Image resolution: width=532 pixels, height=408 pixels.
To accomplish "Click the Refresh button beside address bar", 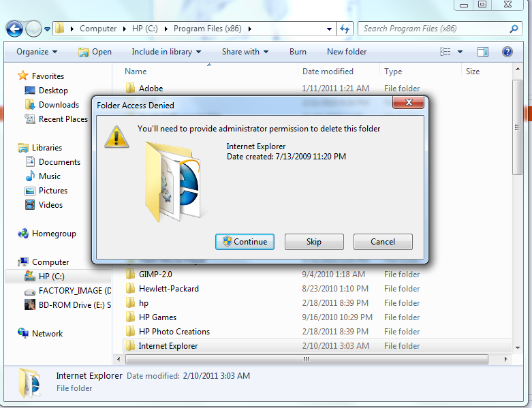I will tap(345, 29).
